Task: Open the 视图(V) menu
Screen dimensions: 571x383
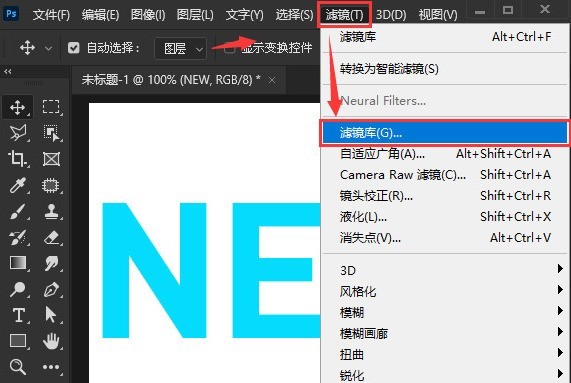Action: [438, 15]
